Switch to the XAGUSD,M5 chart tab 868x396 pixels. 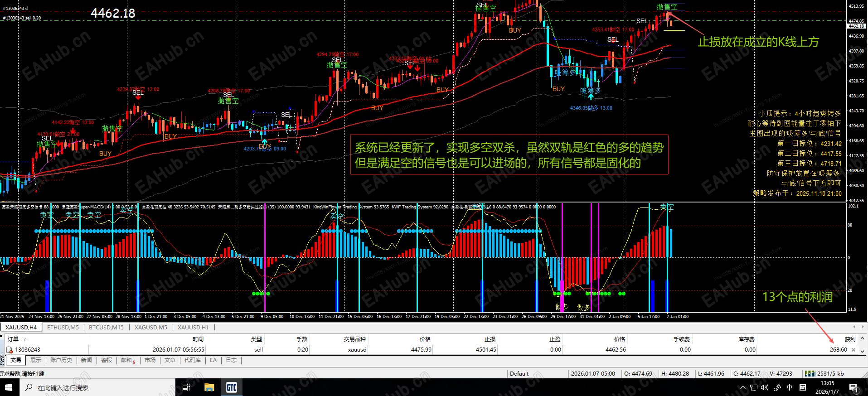151,327
